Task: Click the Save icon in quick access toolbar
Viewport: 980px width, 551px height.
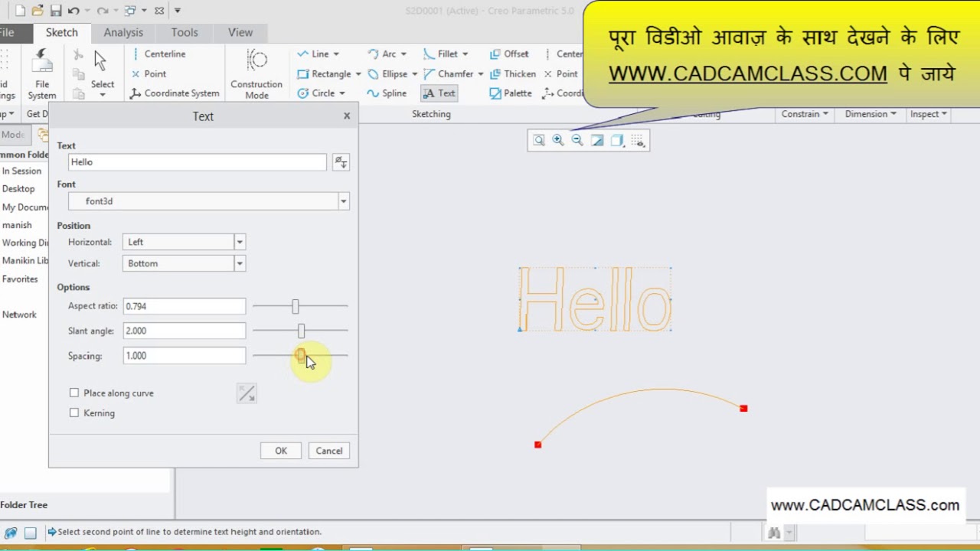Action: pos(56,11)
